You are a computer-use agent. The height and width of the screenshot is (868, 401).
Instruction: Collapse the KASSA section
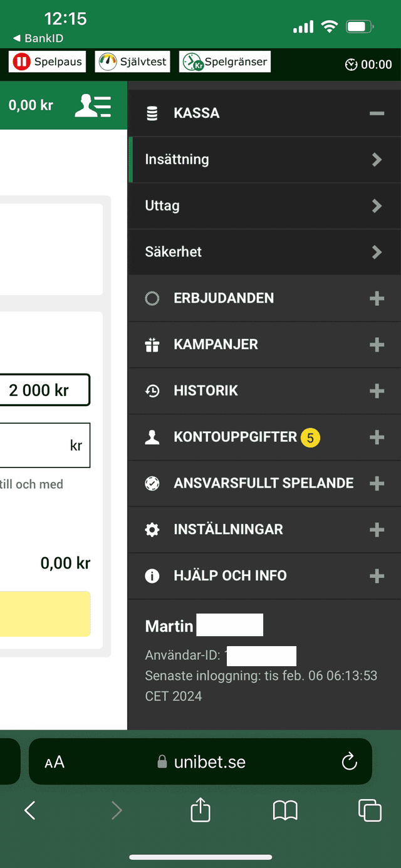377,113
